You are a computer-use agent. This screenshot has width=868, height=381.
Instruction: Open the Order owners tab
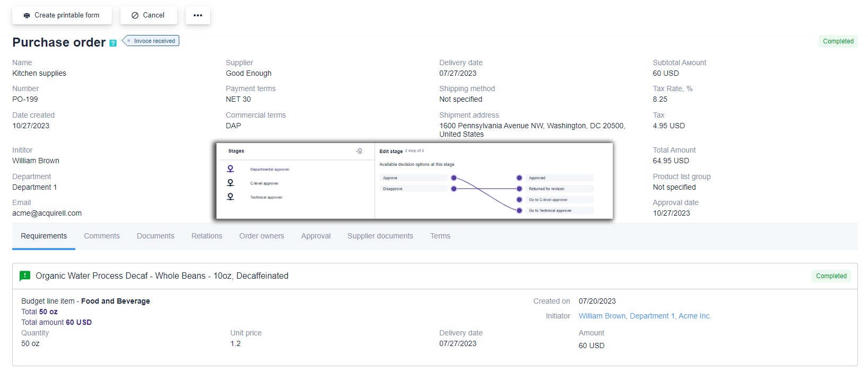coord(262,236)
